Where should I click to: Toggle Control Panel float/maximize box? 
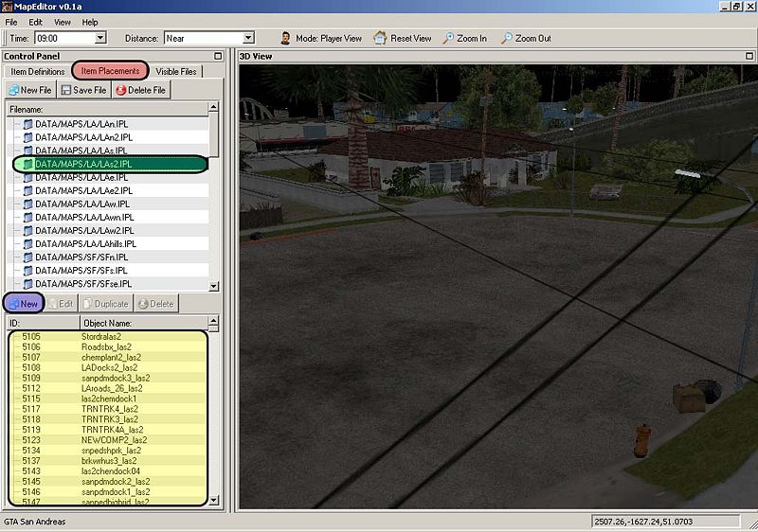(x=218, y=57)
